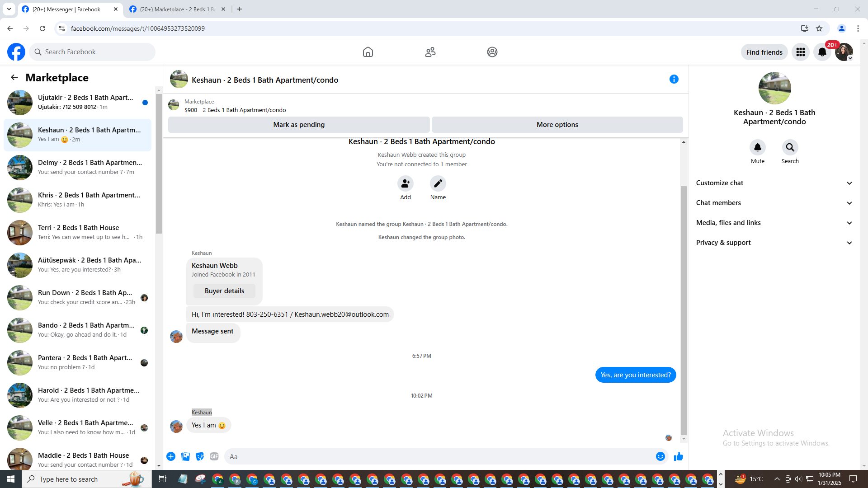Expand Customize chat section
868x488 pixels.
click(774, 183)
